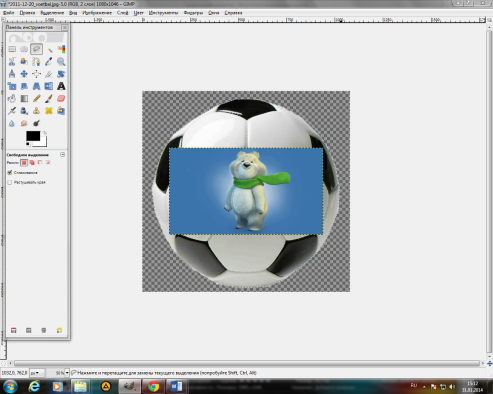Screen dimensions: 493x394
Task: Select the Crop tool
Action: point(49,74)
